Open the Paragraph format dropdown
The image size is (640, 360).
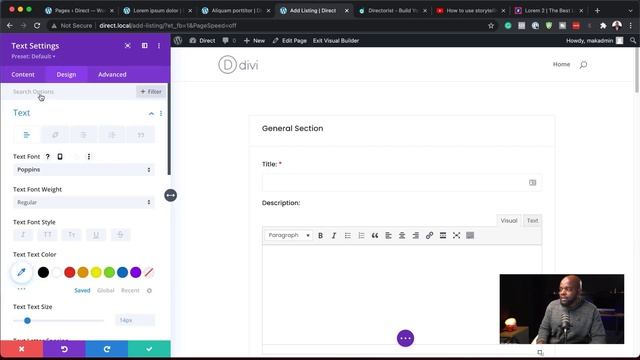click(289, 236)
